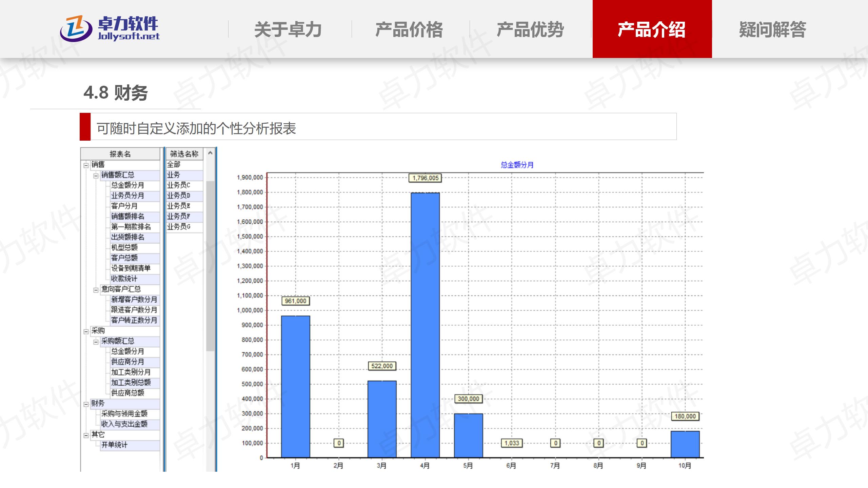
Task: Click the 筛选名称 column header
Action: coord(184,154)
